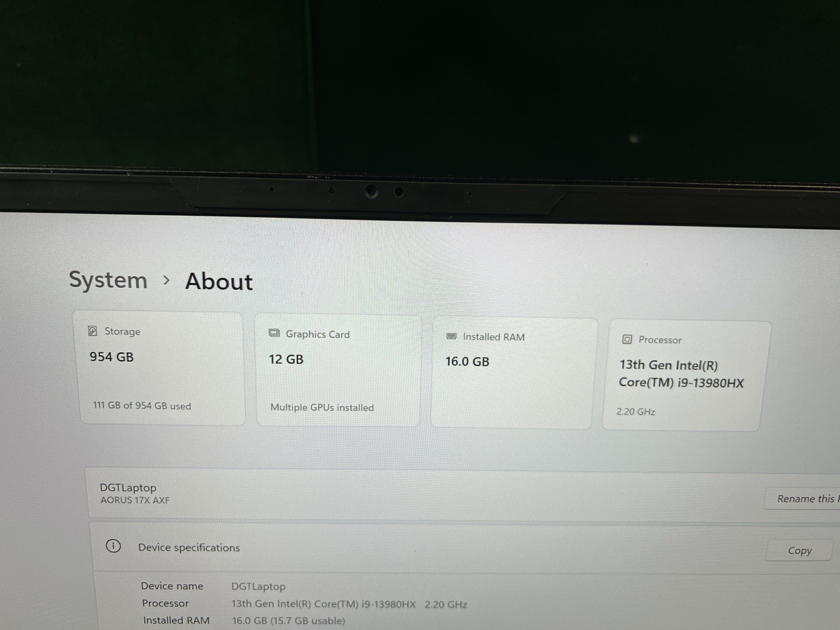The height and width of the screenshot is (630, 840).
Task: Select the 16.0 GB RAM card value
Action: click(467, 362)
